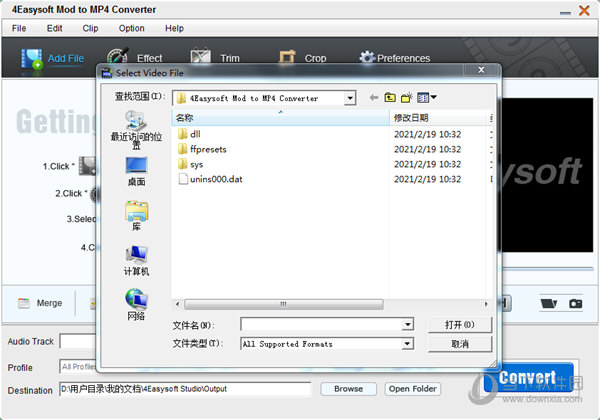The height and width of the screenshot is (420, 600).
Task: Click the scrollbar right arrow in file list
Action: (x=486, y=304)
